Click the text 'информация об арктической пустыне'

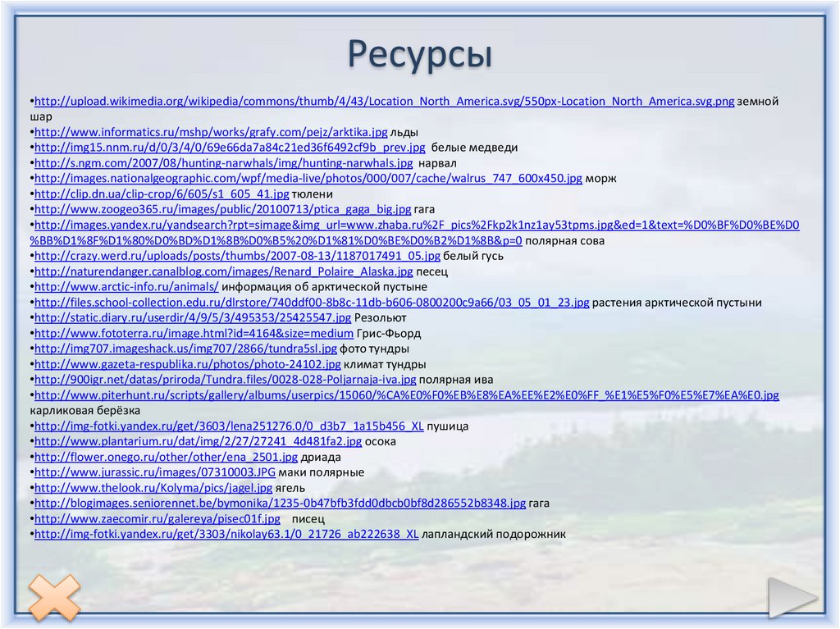click(324, 287)
